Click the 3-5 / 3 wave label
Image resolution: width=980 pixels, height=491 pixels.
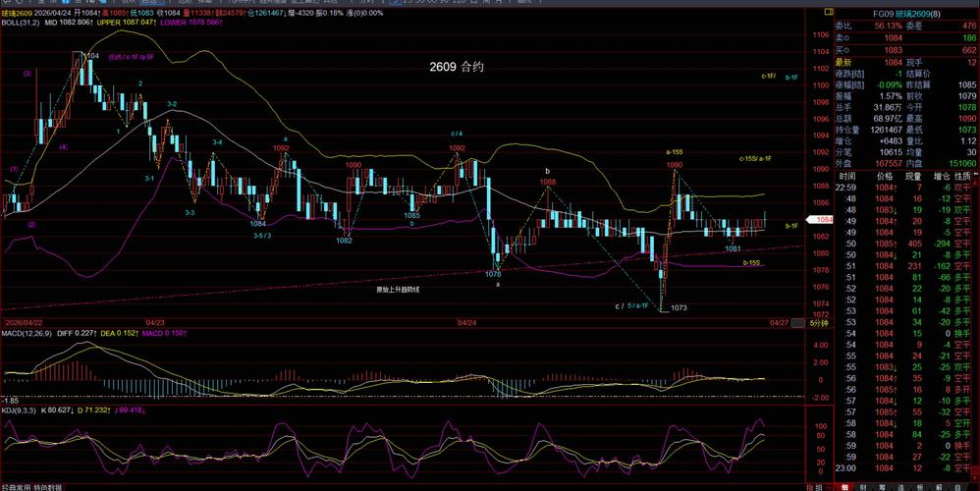point(262,236)
